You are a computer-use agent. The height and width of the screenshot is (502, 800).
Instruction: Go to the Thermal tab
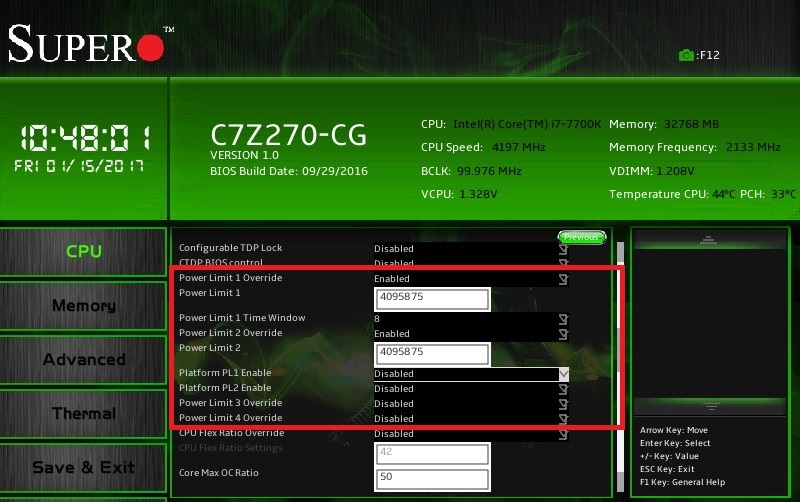tap(83, 414)
